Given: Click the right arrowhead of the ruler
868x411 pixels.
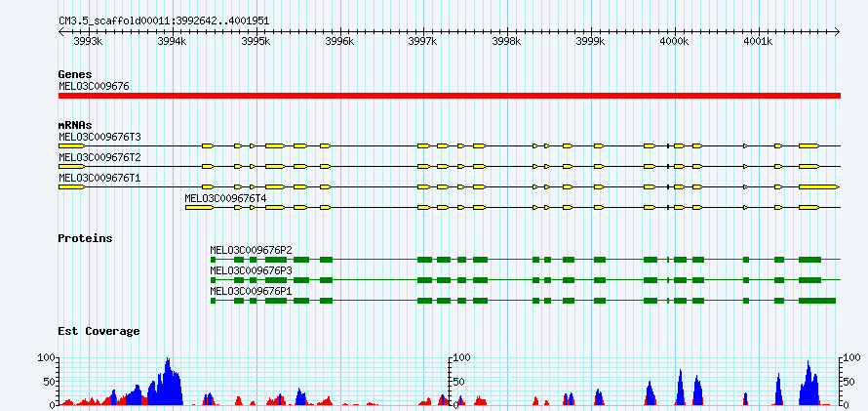Looking at the screenshot, I should click(x=838, y=32).
